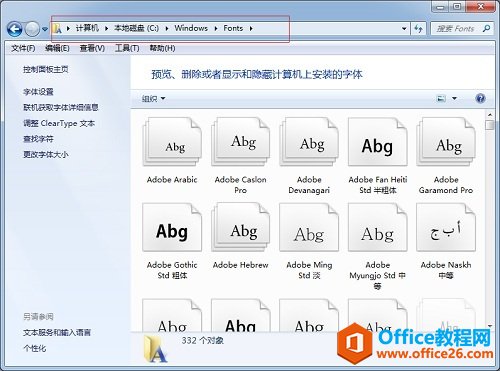Open the 编辑(E) menu
Screen dimensions: 500x371
point(57,48)
